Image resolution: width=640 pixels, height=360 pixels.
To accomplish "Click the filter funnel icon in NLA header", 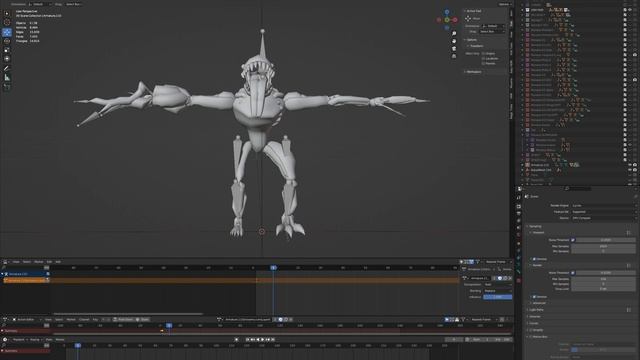I will pos(477,262).
